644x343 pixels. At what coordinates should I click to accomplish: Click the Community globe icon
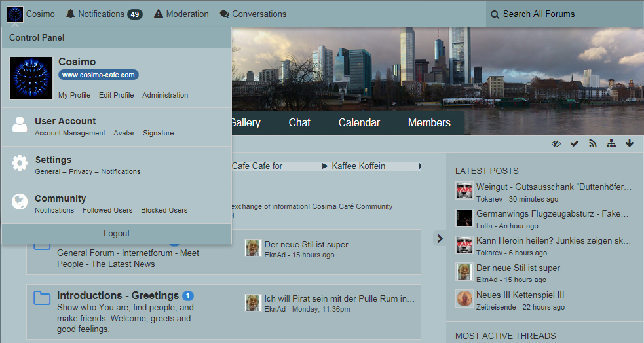(20, 202)
